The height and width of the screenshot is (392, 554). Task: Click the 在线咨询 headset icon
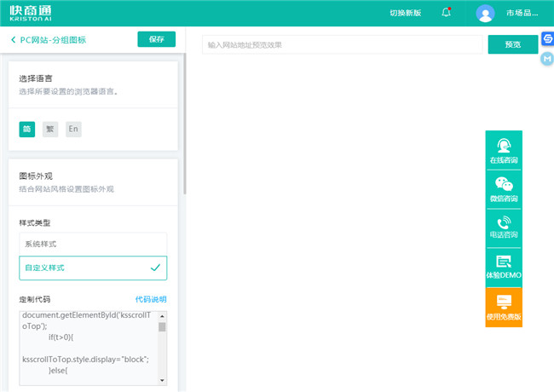coord(504,146)
